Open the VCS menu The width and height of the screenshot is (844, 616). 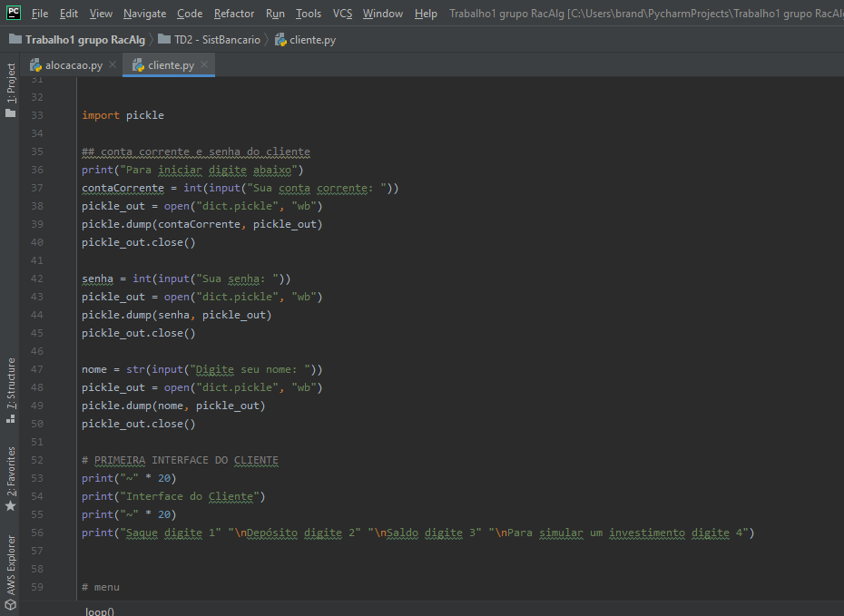(342, 14)
